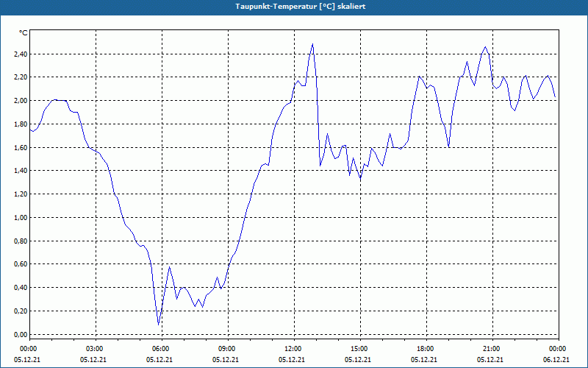
Task: Click the 03:00 time label
Action: pos(96,349)
